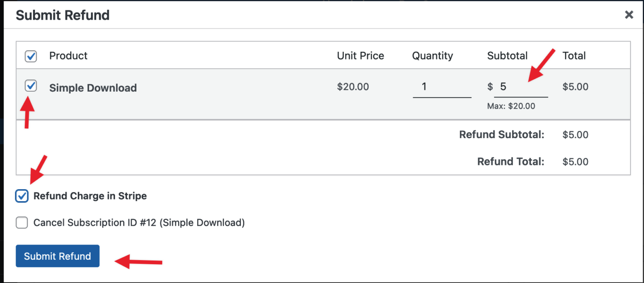Enable Refund Charge in Stripe
Viewport: 644px width, 283px height.
coord(21,196)
